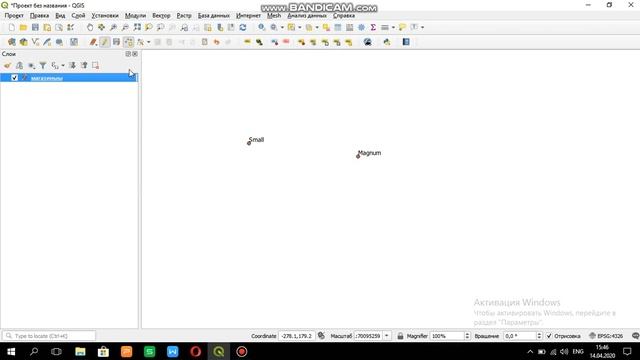This screenshot has width=640, height=360.
Task: Open the Processing toolbox gear icon
Action: coord(361,27)
